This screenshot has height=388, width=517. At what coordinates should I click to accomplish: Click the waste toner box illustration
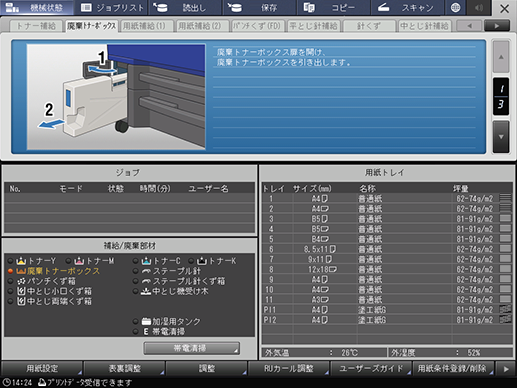click(116, 97)
